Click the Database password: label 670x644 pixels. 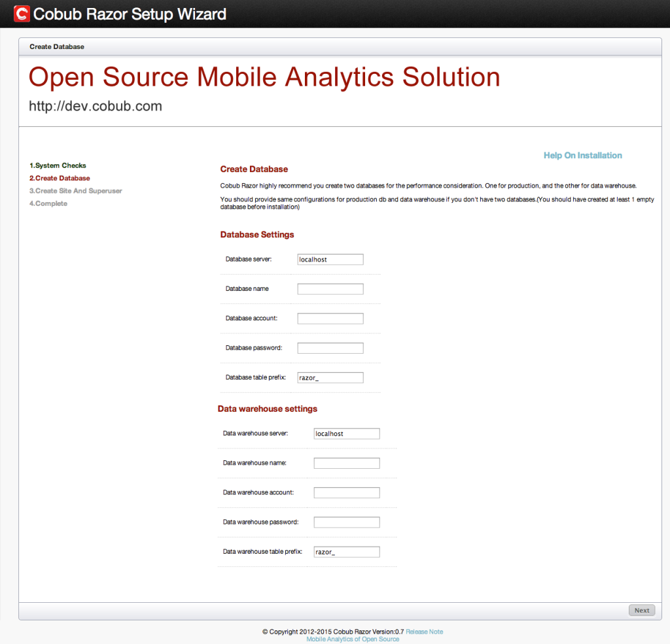coord(253,348)
